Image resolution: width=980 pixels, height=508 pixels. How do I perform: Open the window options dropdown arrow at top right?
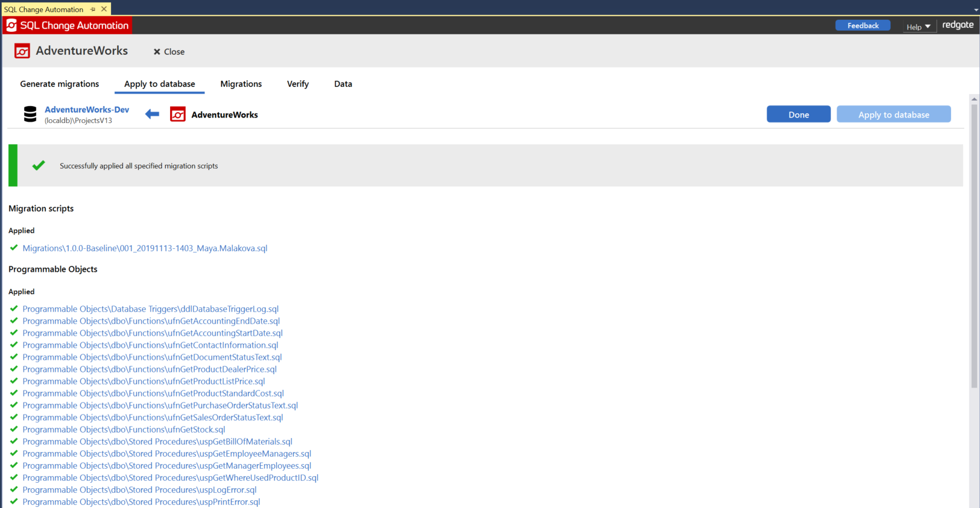976,10
